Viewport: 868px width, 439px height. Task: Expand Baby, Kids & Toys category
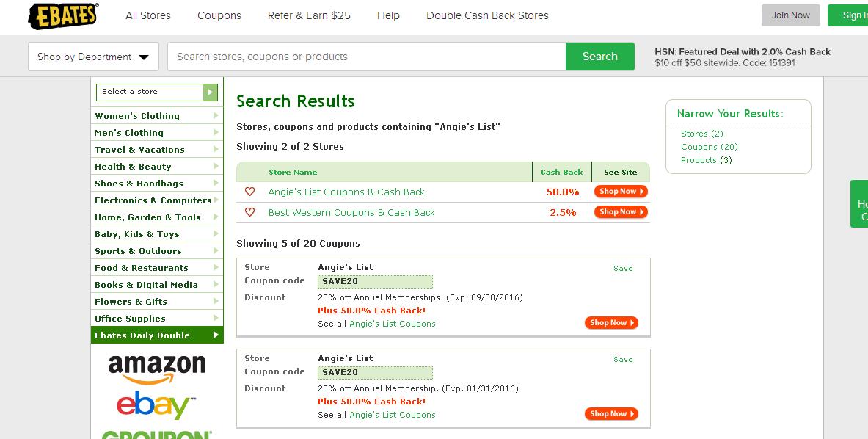[157, 234]
